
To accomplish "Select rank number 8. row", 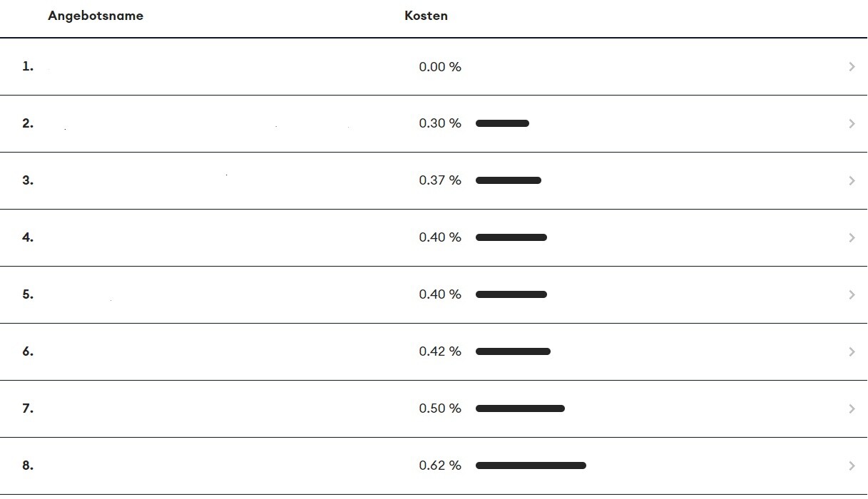I will 28,465.
